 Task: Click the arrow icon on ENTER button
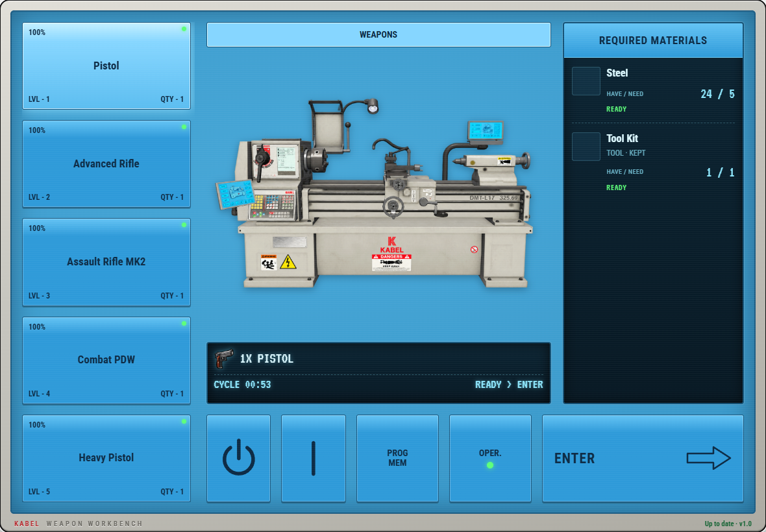(708, 458)
